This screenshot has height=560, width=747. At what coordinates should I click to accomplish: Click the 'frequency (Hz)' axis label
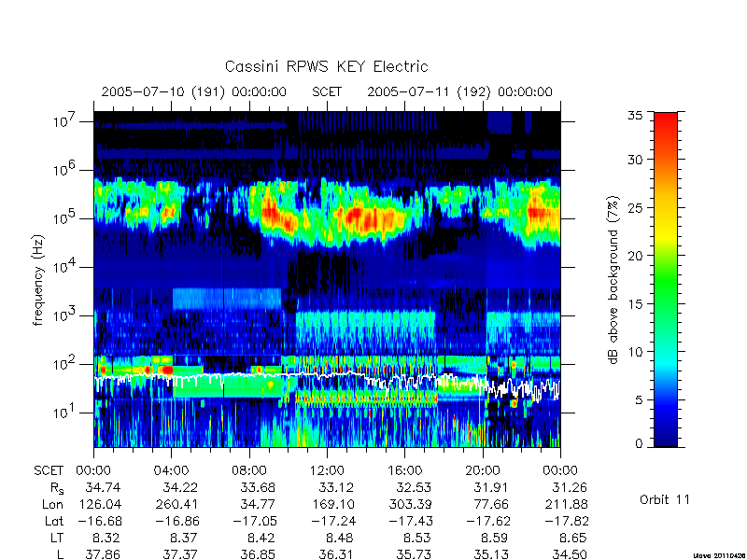pos(38,280)
